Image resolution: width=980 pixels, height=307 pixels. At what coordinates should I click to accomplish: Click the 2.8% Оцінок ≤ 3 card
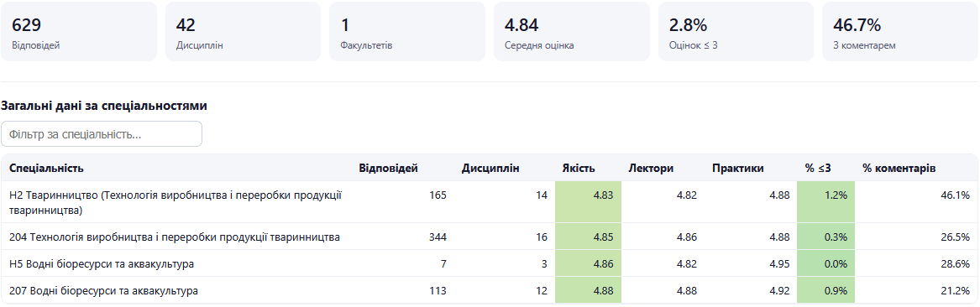click(x=736, y=31)
